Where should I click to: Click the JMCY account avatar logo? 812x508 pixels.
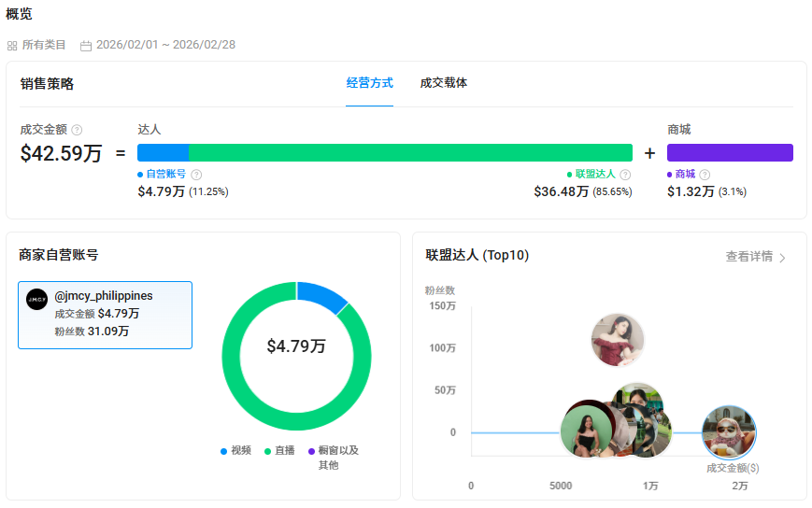(36, 299)
